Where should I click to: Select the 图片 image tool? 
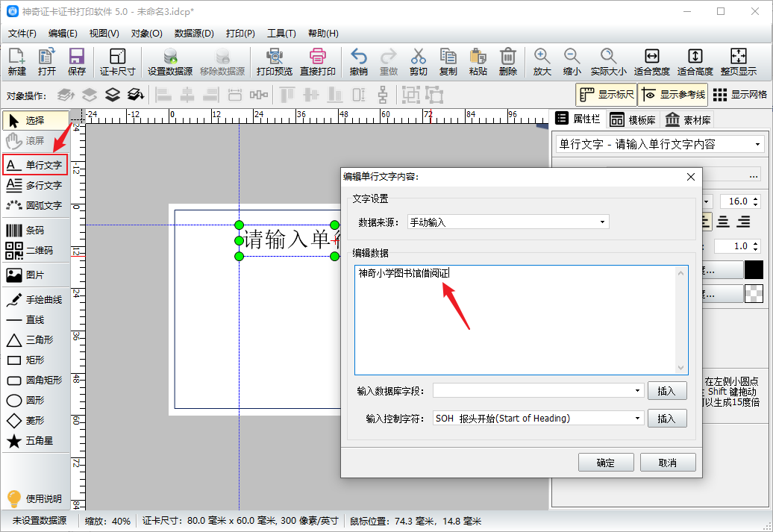pos(34,275)
